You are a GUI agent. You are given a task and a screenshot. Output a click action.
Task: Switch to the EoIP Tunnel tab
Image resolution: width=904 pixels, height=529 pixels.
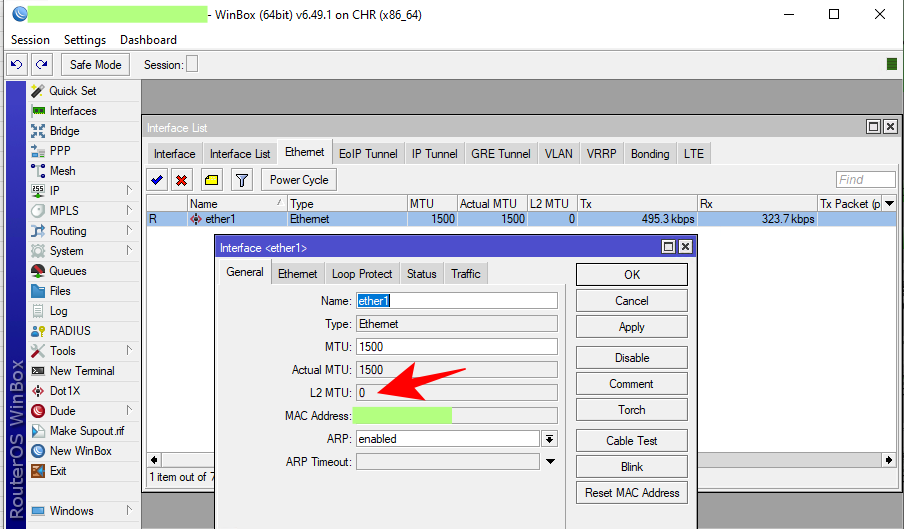368,154
